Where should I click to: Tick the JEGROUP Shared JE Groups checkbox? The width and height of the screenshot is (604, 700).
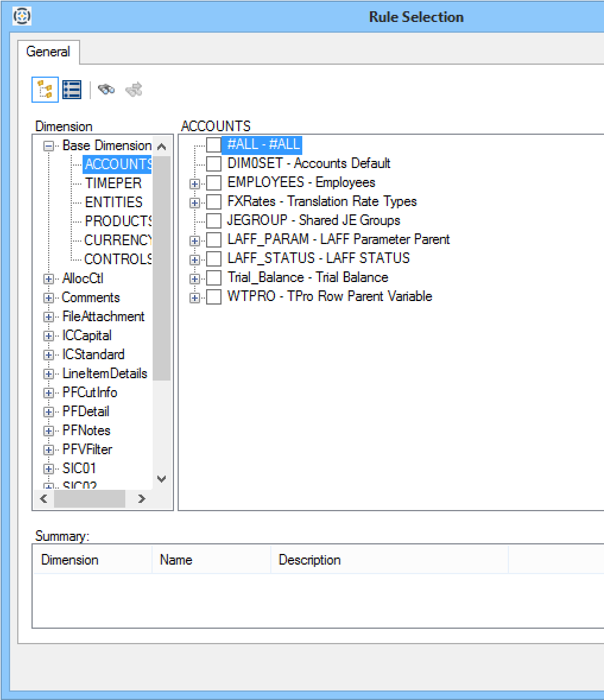coord(213,220)
